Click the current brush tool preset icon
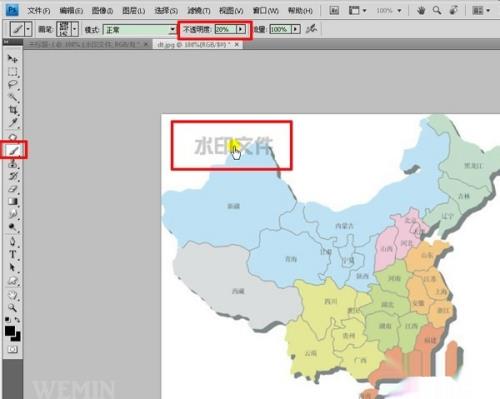This screenshot has width=500, height=399. point(18,29)
